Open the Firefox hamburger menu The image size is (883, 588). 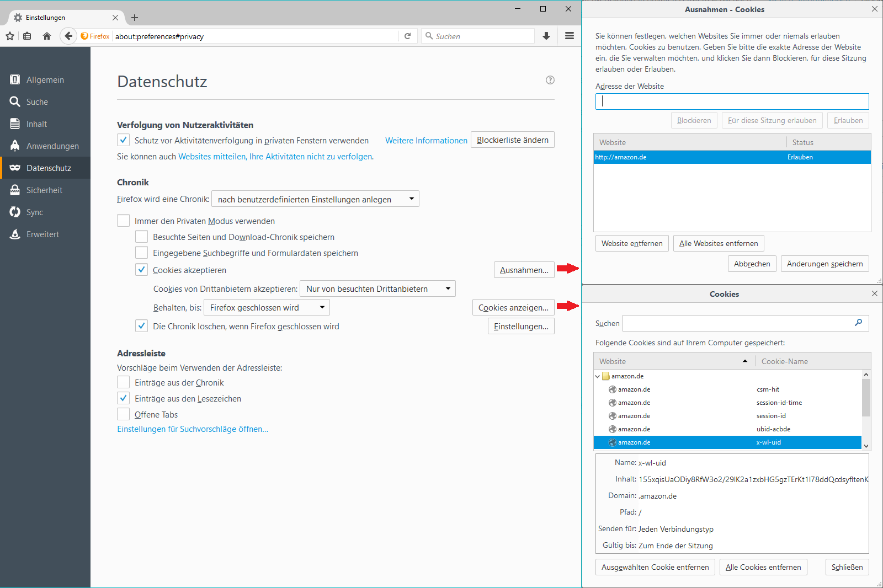point(570,36)
